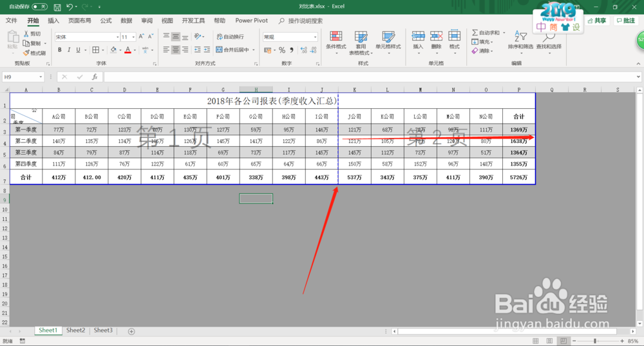Click the comma style icon
Screen dimensions: 644x346
click(292, 50)
